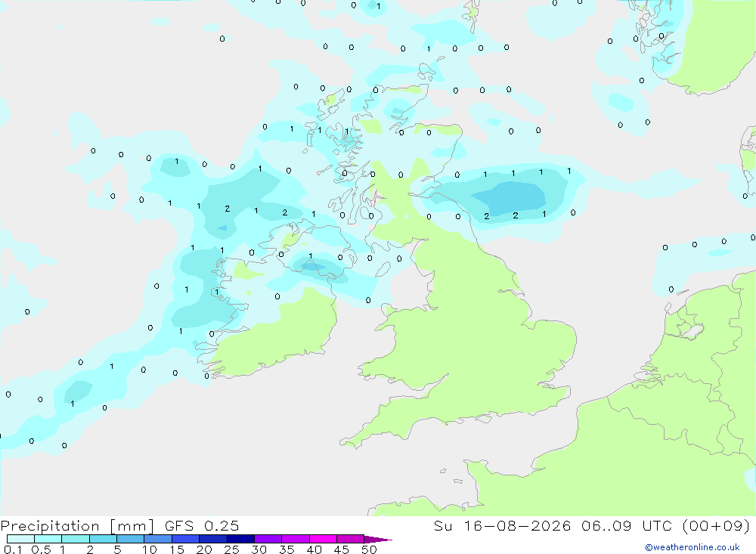
Task: Click the purple over-50 legend arrow
Action: pos(378,540)
